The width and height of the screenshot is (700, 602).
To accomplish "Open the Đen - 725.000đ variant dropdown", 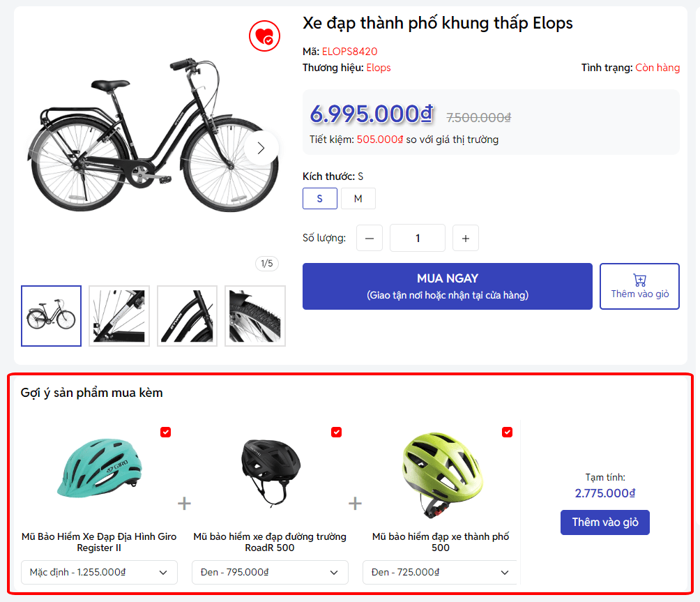I will (x=441, y=573).
